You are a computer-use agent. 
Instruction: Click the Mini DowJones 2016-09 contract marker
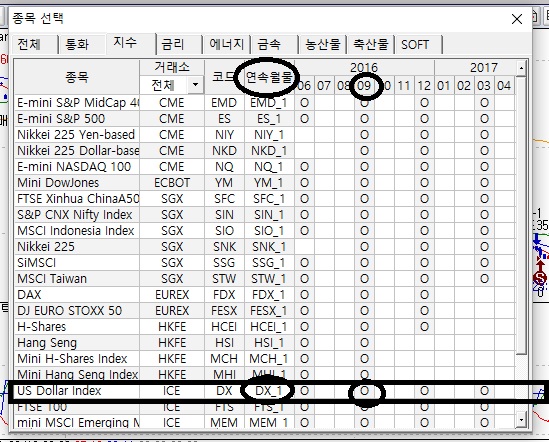point(364,183)
